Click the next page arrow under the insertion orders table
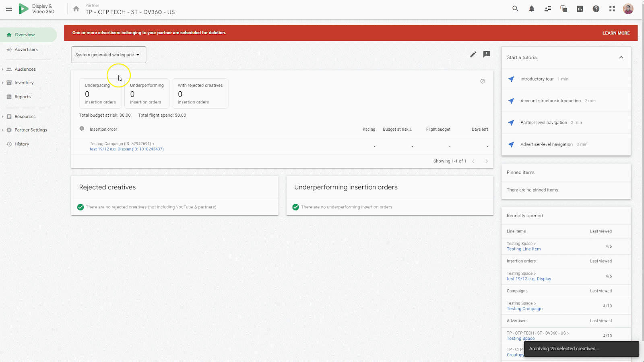Screen dimensions: 644x362 [487, 161]
